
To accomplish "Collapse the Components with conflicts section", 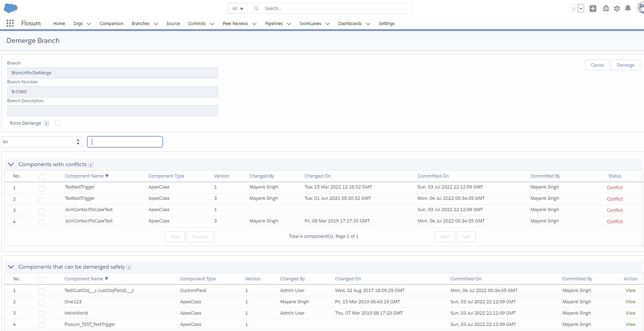I will 11,164.
